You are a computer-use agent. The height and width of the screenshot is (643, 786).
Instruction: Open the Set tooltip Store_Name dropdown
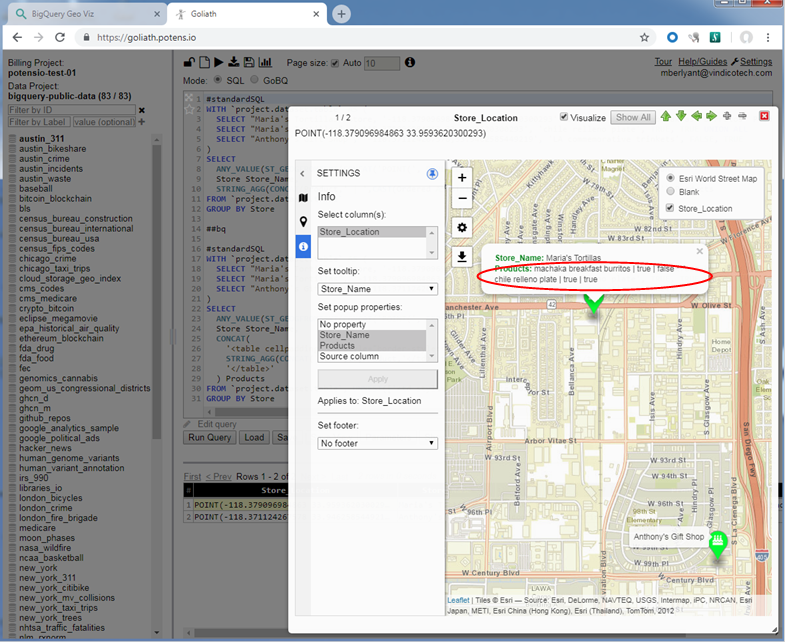click(x=377, y=289)
